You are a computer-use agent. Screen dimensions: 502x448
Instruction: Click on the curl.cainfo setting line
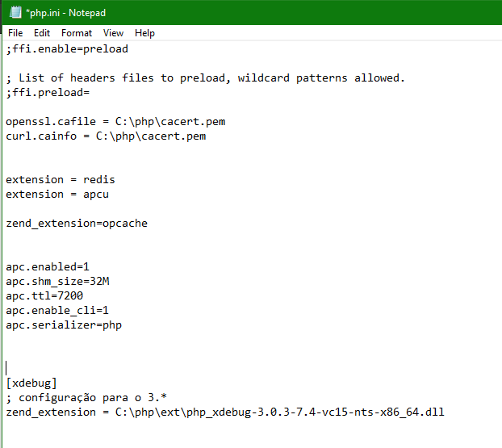(106, 136)
